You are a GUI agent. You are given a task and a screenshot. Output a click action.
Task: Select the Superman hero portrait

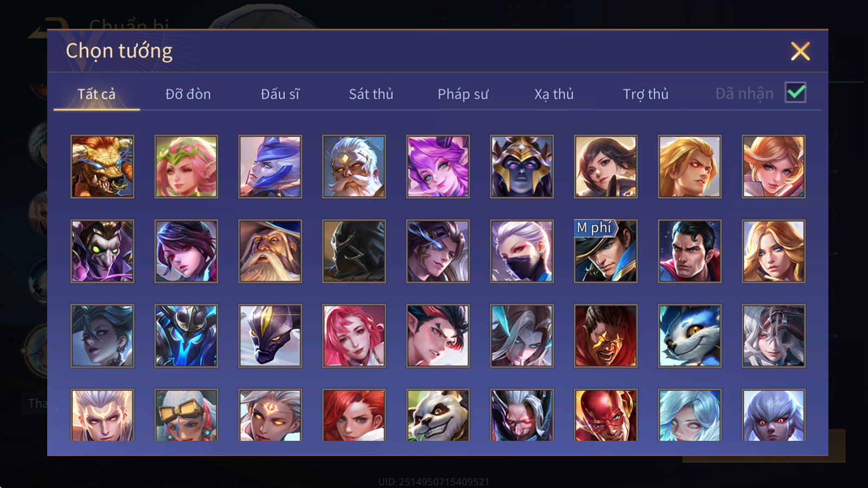(x=690, y=251)
